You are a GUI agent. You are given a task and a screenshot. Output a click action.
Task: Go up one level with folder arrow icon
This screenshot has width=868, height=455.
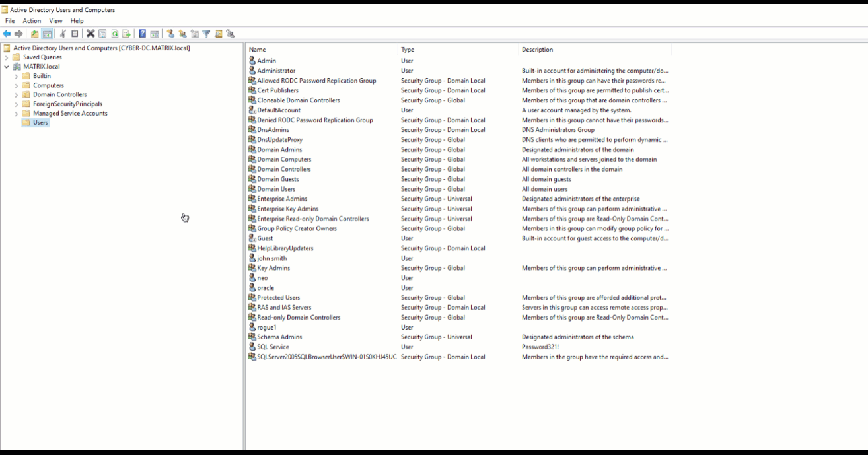34,34
